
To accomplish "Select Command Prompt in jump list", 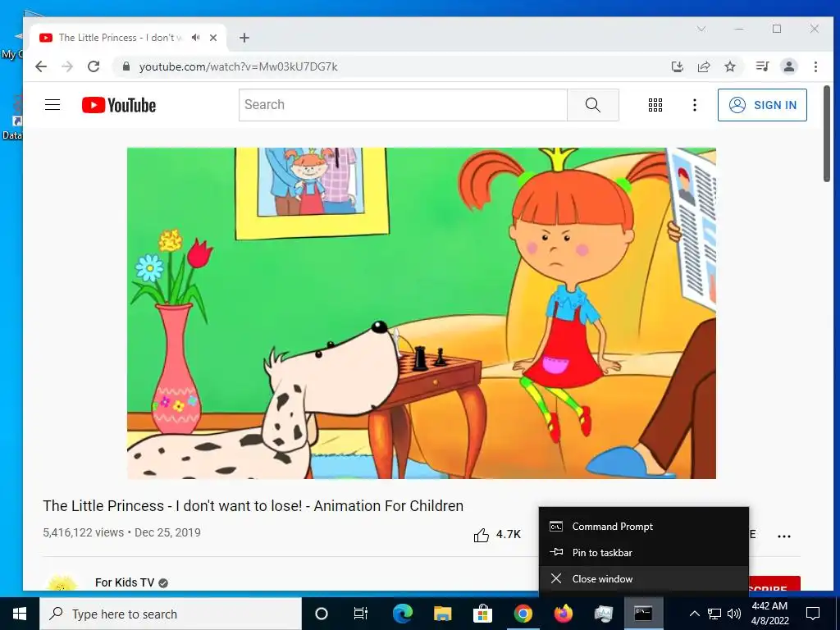I will pos(644,527).
